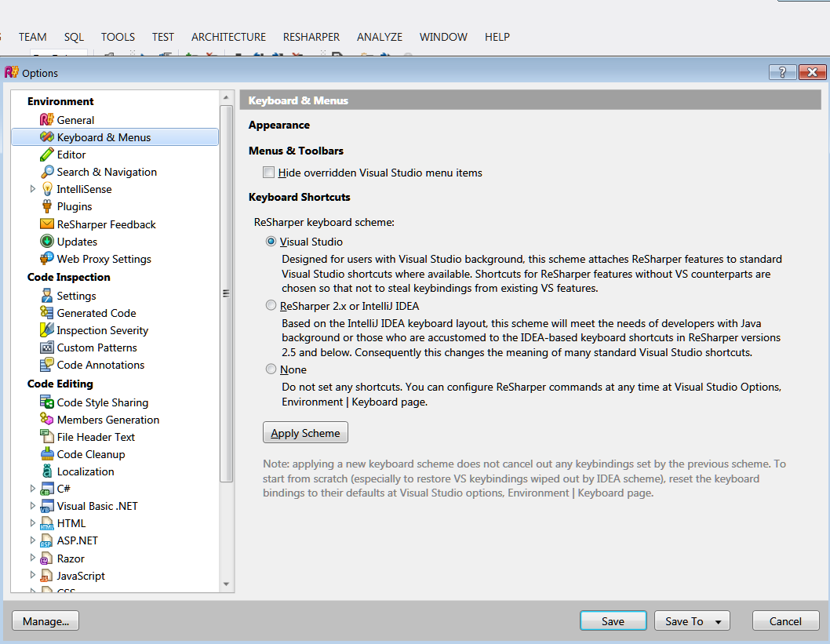Click the Plugins plug icon
The image size is (830, 644).
pyautogui.click(x=47, y=206)
